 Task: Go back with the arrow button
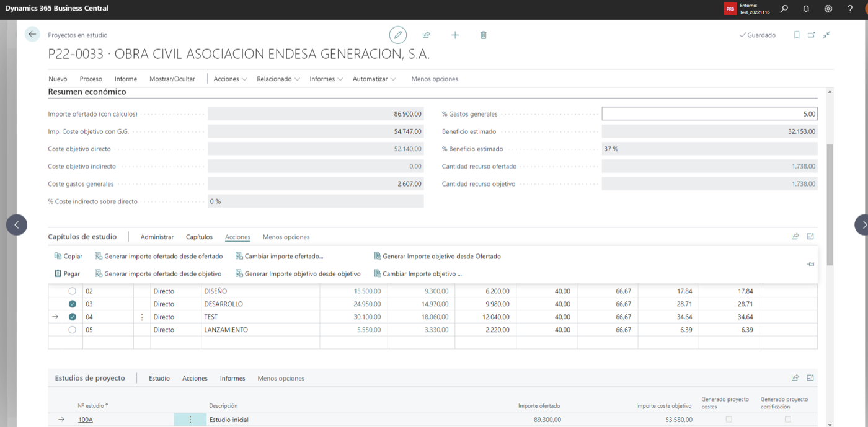[32, 35]
